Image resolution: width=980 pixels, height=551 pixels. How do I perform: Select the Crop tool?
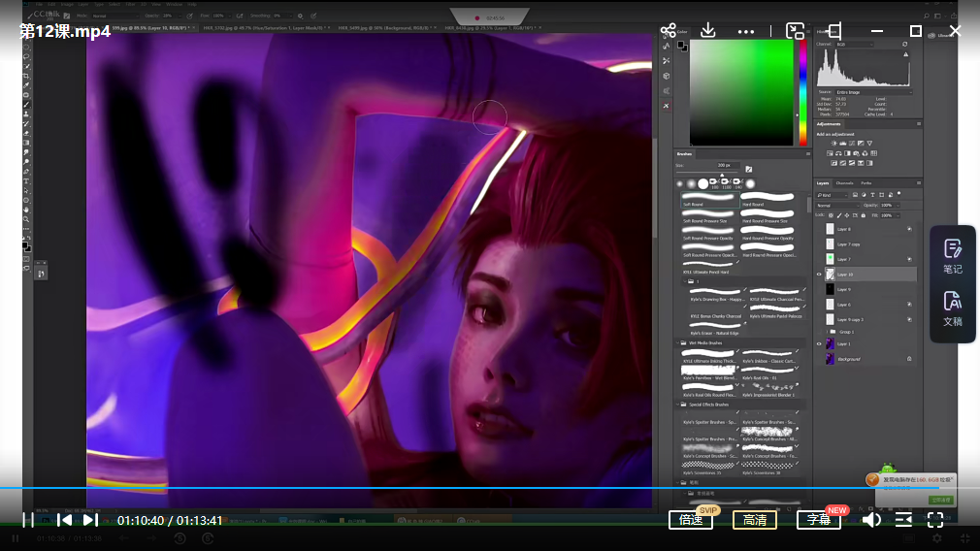point(26,77)
